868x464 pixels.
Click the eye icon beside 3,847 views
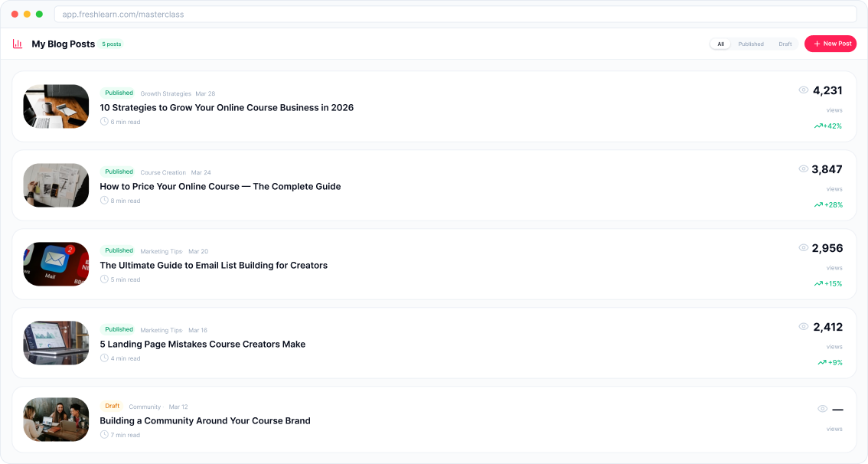tap(802, 167)
